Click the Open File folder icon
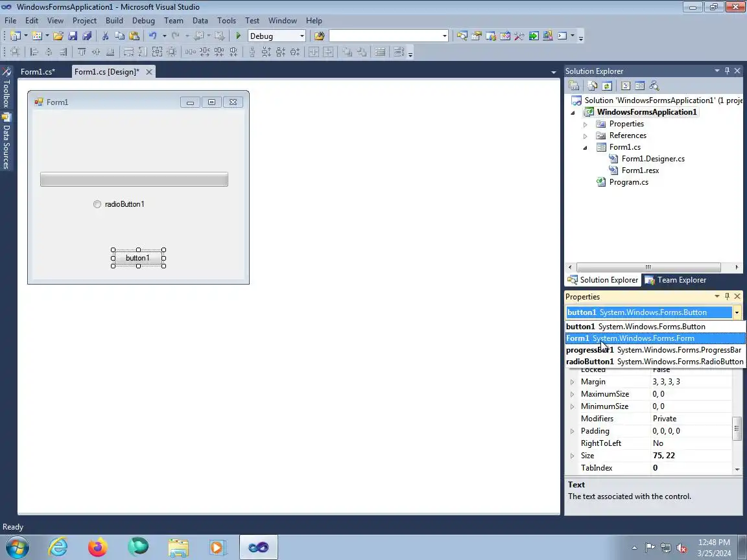 (x=58, y=36)
